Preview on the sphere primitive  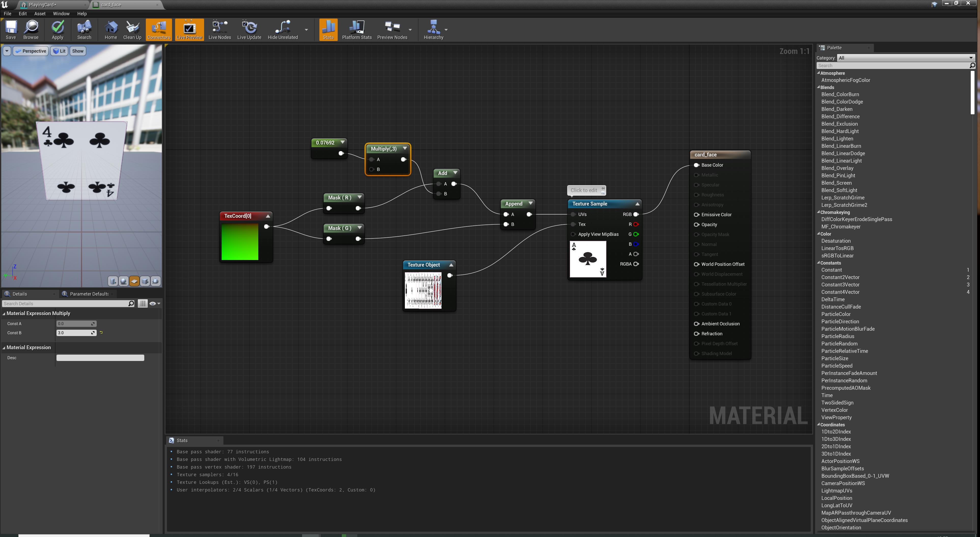pyautogui.click(x=124, y=281)
